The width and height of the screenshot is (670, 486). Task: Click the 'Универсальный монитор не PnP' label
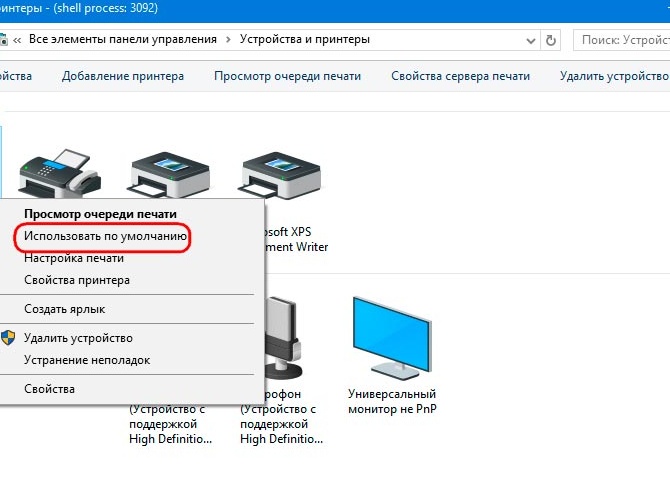(x=392, y=401)
